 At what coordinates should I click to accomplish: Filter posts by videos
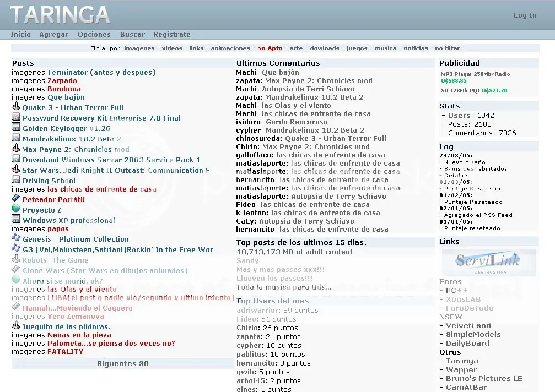[x=171, y=48]
